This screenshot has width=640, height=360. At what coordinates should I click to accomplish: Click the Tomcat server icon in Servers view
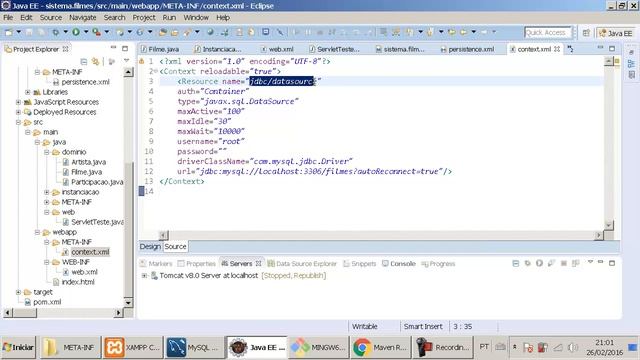[154, 276]
